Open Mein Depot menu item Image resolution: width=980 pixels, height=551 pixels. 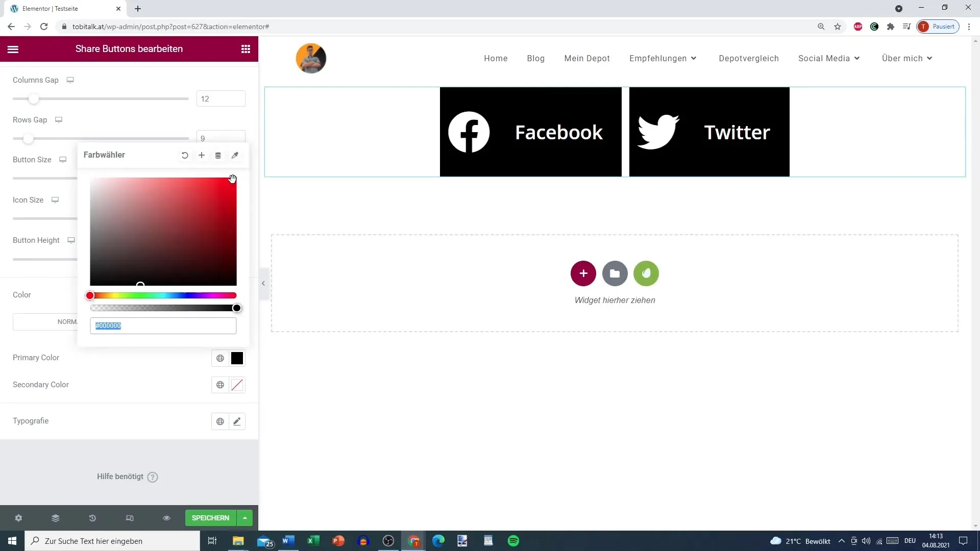pyautogui.click(x=587, y=58)
